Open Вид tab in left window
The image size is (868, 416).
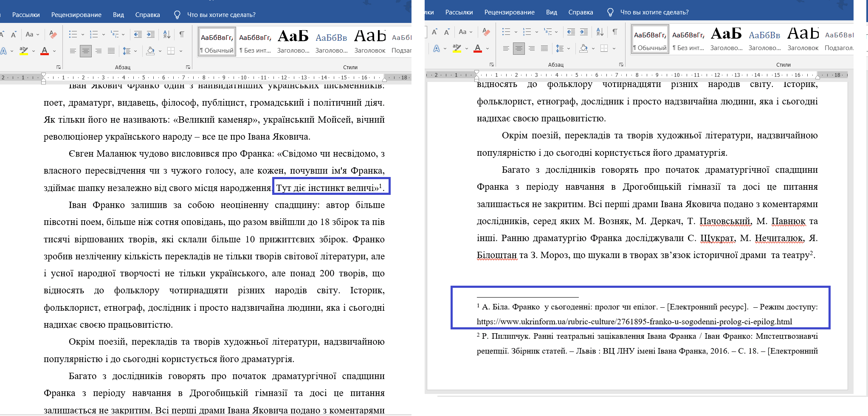pos(118,15)
